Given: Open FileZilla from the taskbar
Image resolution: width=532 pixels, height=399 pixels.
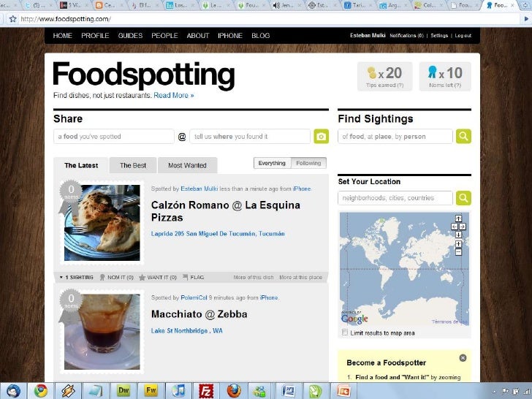Looking at the screenshot, I should (x=206, y=391).
